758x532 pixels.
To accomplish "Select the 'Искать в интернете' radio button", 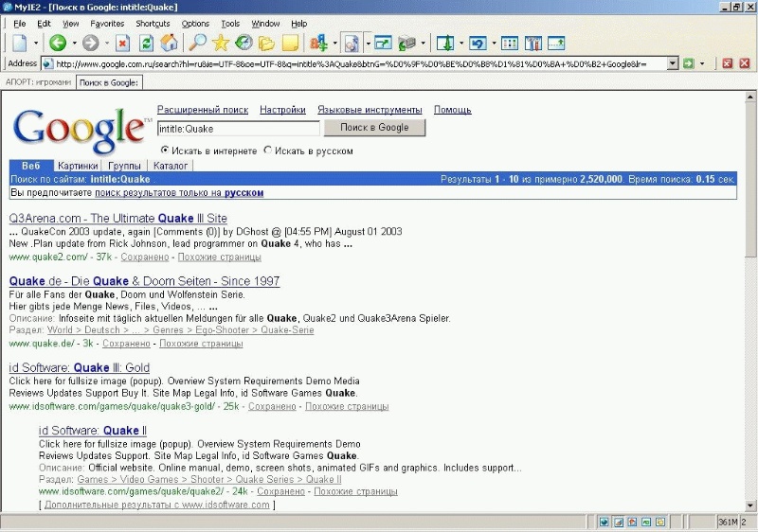I will [x=165, y=151].
